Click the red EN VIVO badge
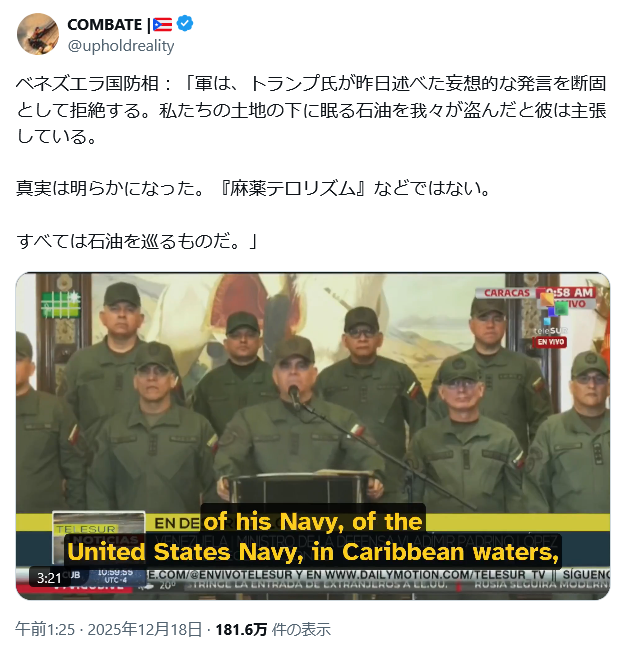Image resolution: width=629 pixels, height=648 pixels. [550, 342]
